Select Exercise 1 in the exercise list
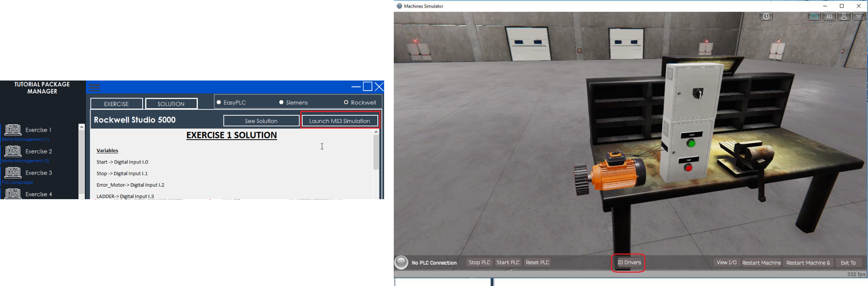The width and height of the screenshot is (868, 286). (39, 130)
